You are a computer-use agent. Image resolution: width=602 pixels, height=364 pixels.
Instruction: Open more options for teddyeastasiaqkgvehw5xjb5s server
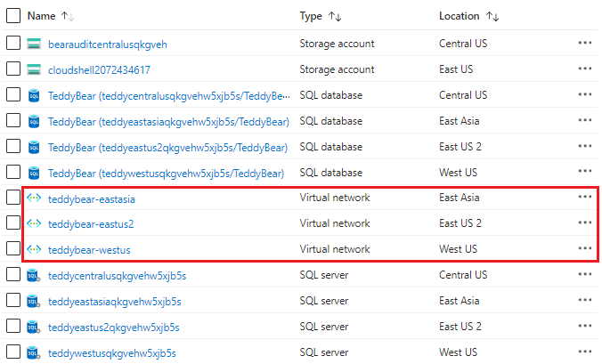coord(585,300)
